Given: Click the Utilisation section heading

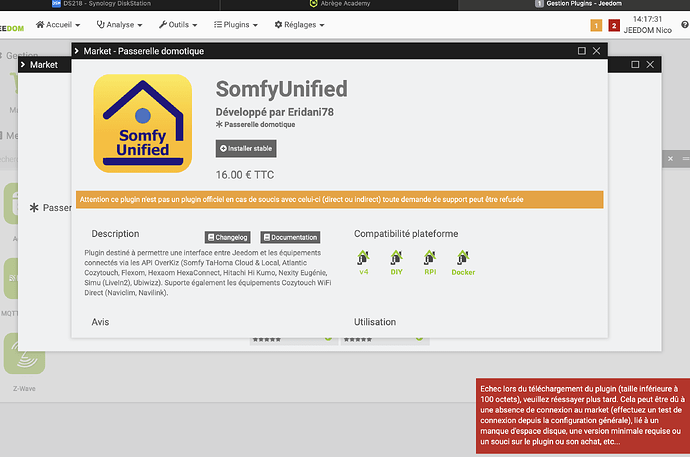Looking at the screenshot, I should (x=375, y=322).
